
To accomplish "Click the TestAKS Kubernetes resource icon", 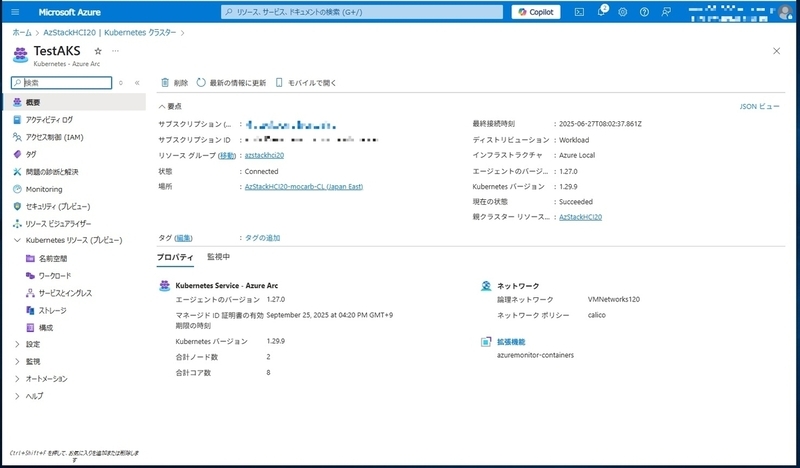I will (x=20, y=55).
